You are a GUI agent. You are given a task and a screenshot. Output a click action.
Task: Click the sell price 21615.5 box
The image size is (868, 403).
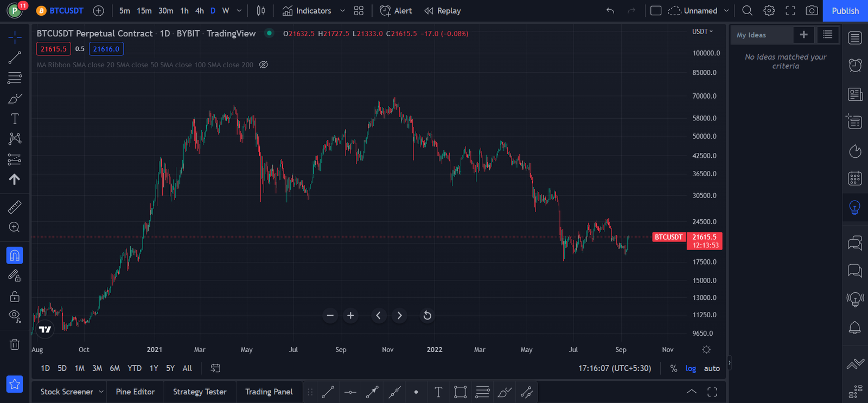pyautogui.click(x=53, y=49)
